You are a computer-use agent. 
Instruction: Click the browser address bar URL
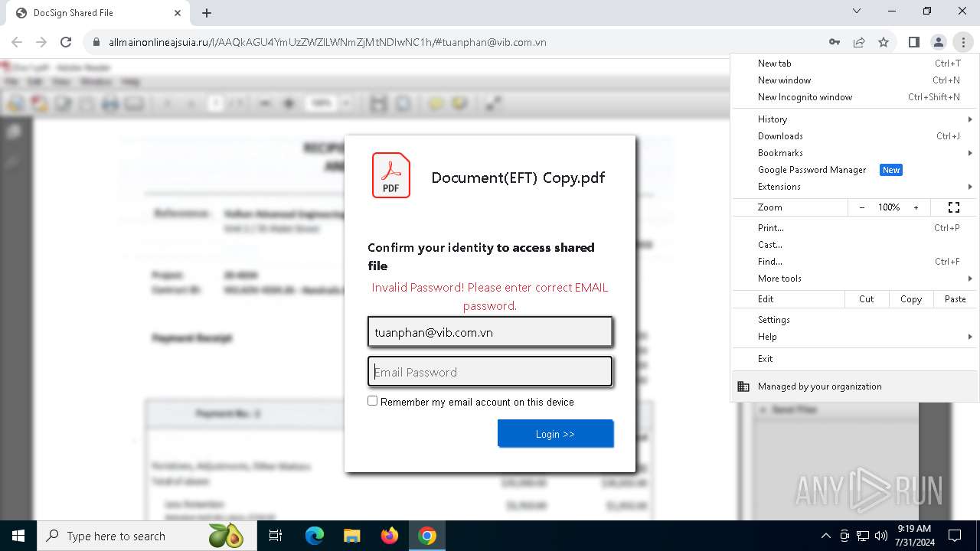(x=328, y=42)
